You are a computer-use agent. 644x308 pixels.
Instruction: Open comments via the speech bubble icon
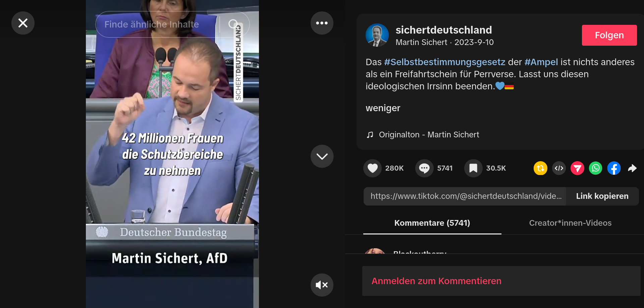424,168
